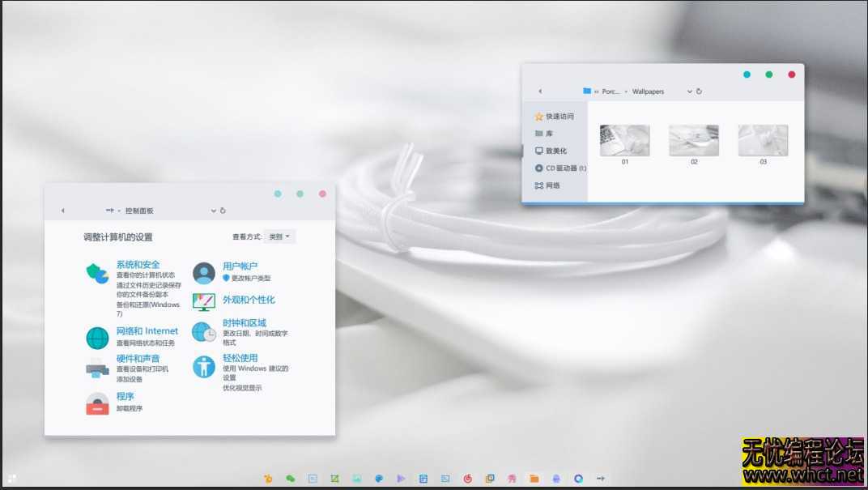Open the 查看方式 类别 dropdown
This screenshot has height=490, width=868.
click(279, 236)
